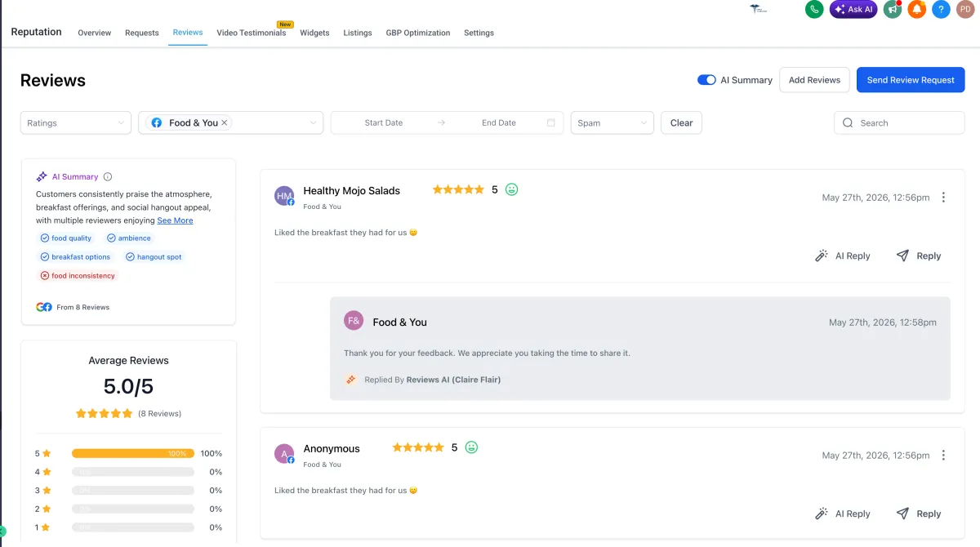Select the Reviews tab
This screenshot has height=547, width=980.
(x=188, y=33)
